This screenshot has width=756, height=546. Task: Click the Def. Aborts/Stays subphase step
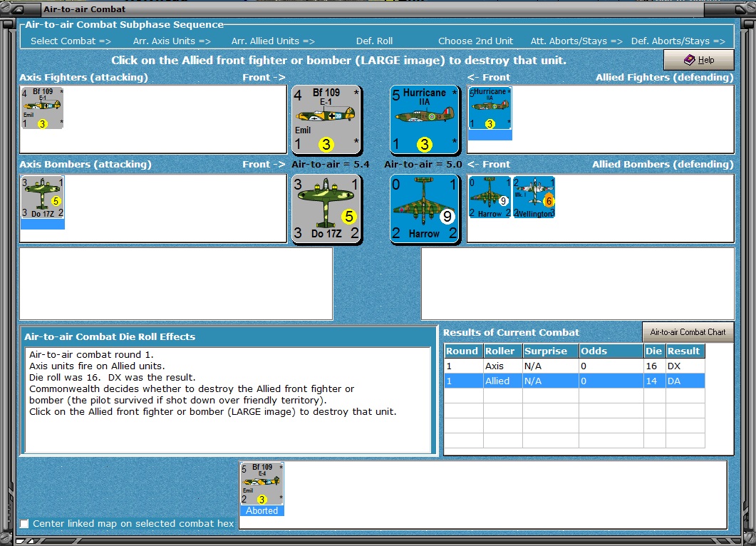pos(678,41)
